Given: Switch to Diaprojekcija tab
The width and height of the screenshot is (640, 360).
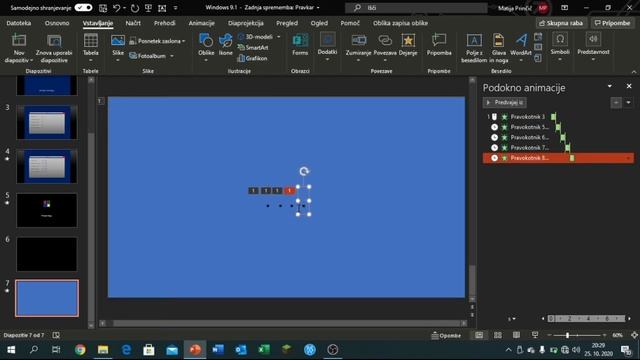Looking at the screenshot, I should point(246,23).
